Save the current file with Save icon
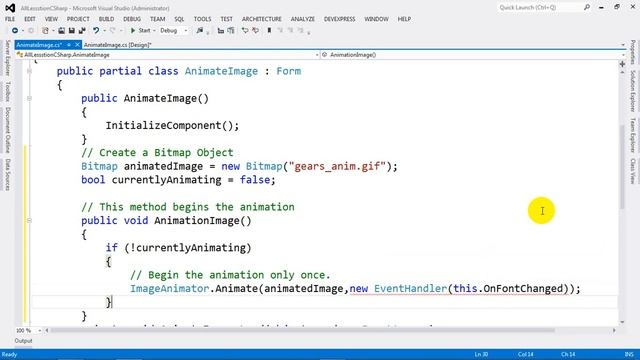640x360 pixels. point(71,31)
